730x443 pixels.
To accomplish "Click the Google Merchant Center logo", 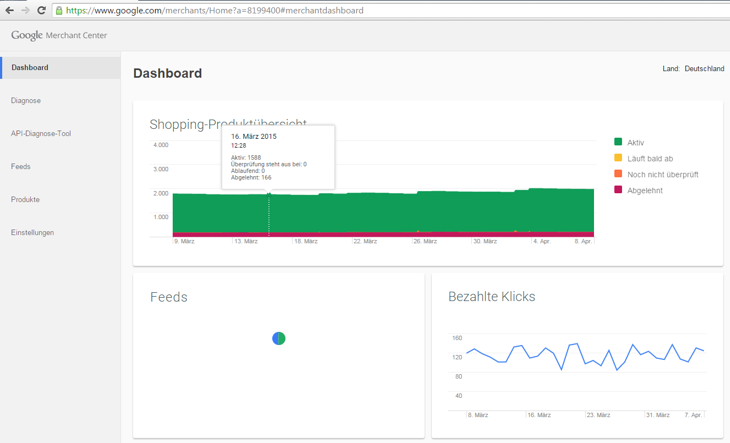I will point(59,35).
